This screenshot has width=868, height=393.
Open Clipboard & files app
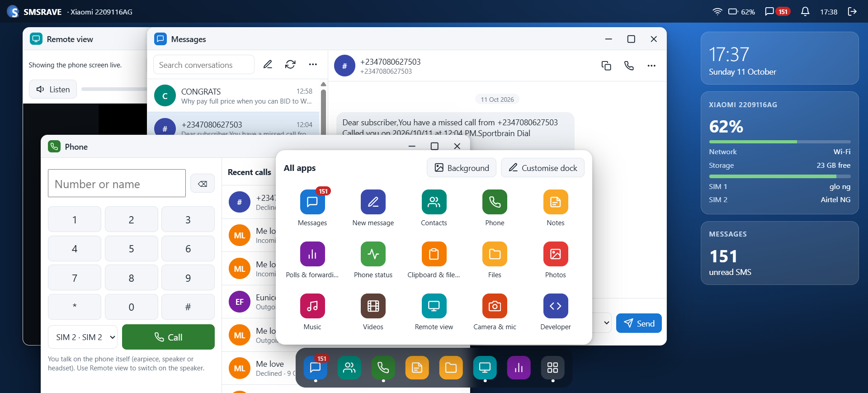click(434, 254)
